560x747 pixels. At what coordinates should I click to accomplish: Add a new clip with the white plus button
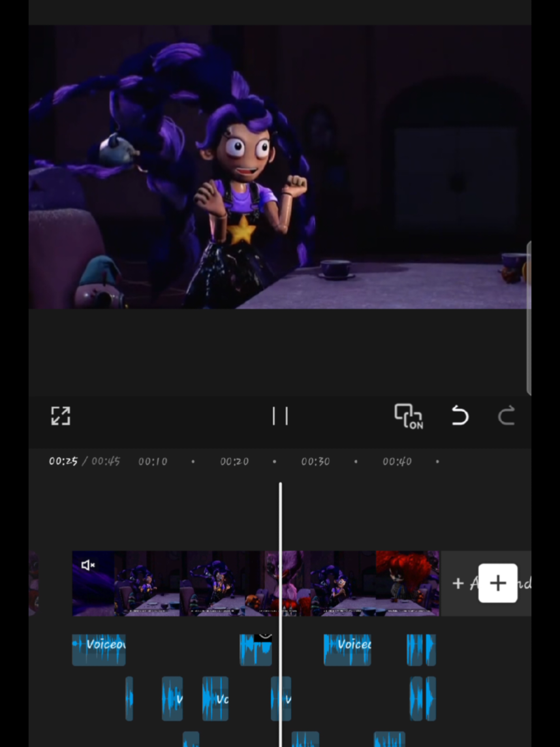pyautogui.click(x=497, y=583)
